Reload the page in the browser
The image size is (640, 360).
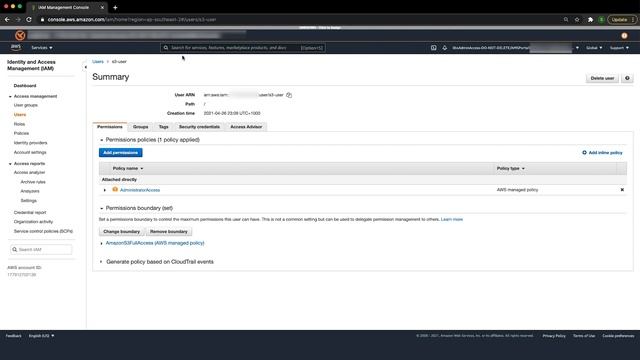click(x=29, y=19)
